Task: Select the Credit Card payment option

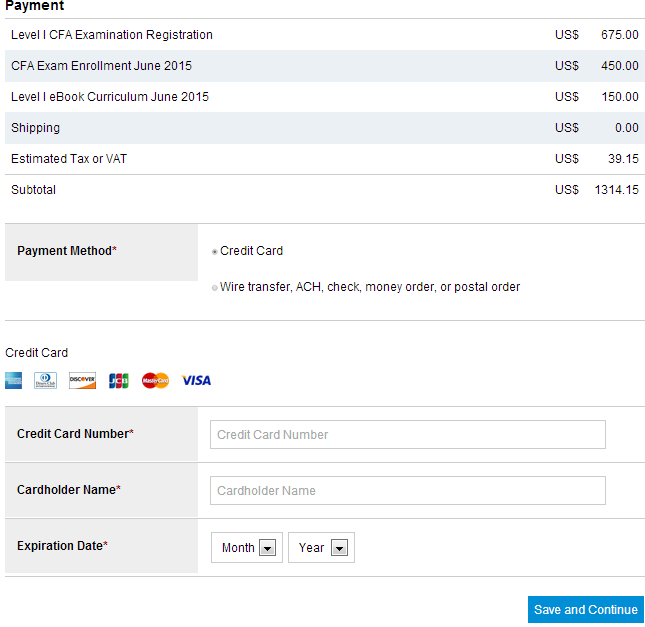Action: [x=214, y=252]
